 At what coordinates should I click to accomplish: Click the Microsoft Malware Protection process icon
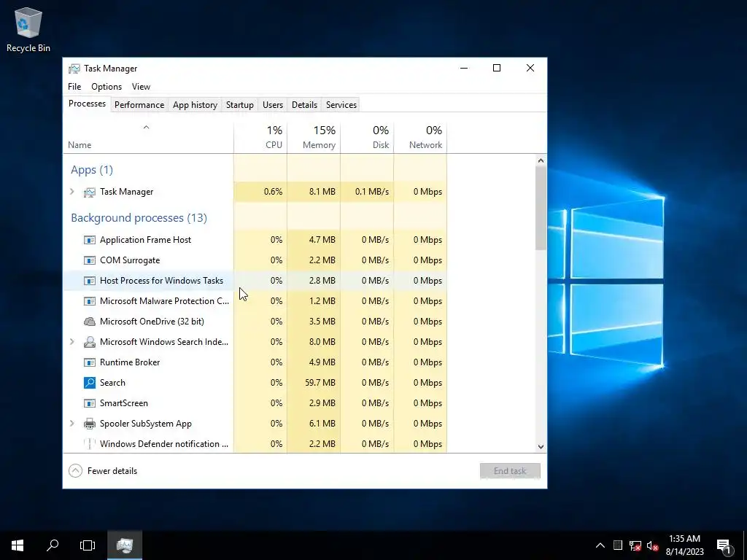click(x=90, y=301)
